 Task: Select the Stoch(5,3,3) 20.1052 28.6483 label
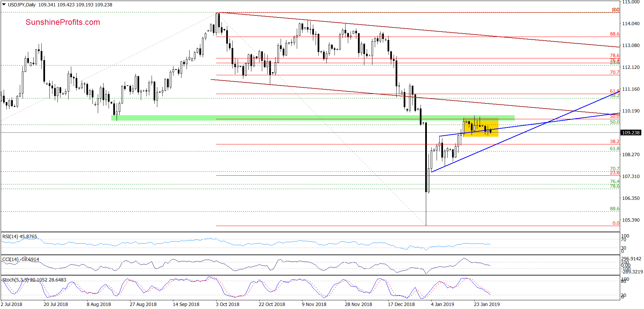point(34,280)
